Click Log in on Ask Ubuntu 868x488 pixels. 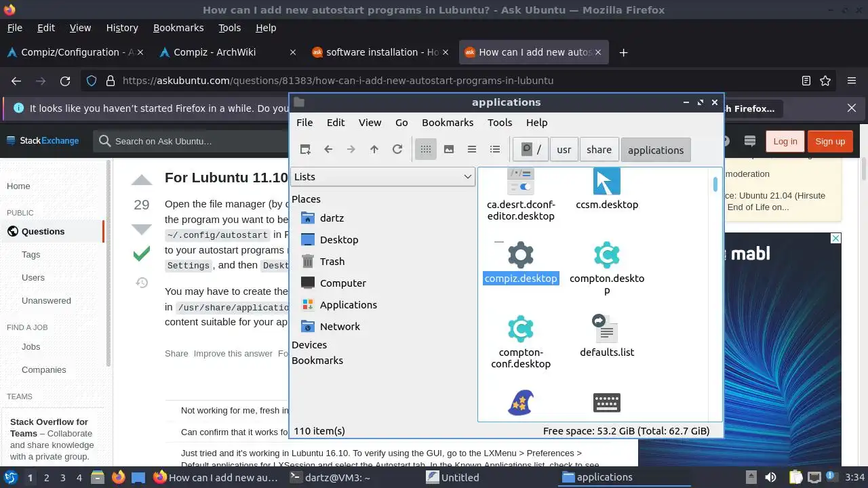click(785, 141)
